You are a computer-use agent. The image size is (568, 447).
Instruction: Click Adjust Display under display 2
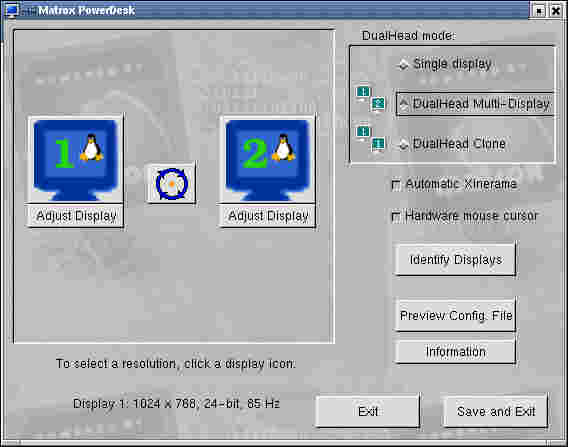click(268, 216)
